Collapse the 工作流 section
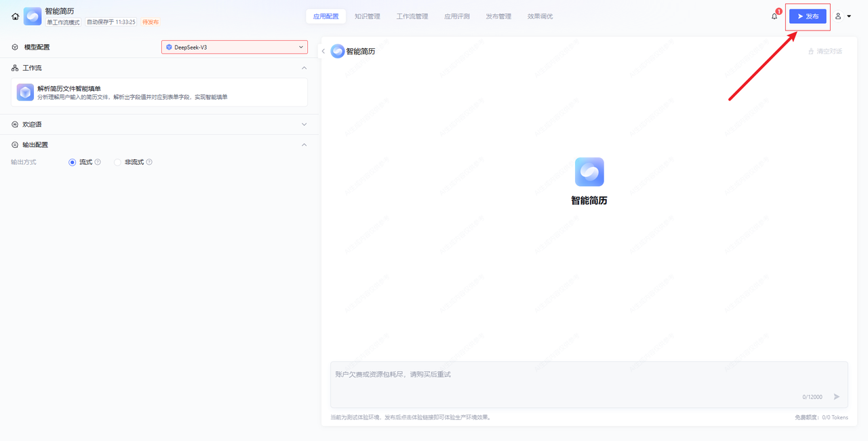 click(x=304, y=68)
